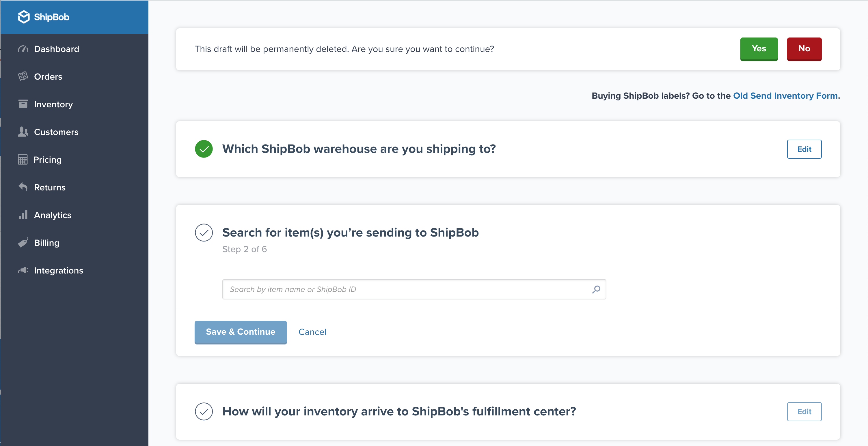Decline draft deletion with No

coord(804,49)
